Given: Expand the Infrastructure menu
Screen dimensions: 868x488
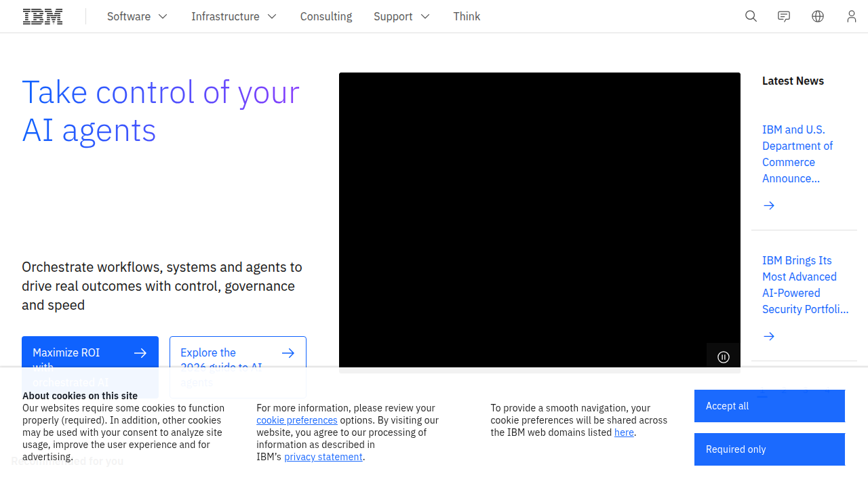Looking at the screenshot, I should (x=234, y=16).
